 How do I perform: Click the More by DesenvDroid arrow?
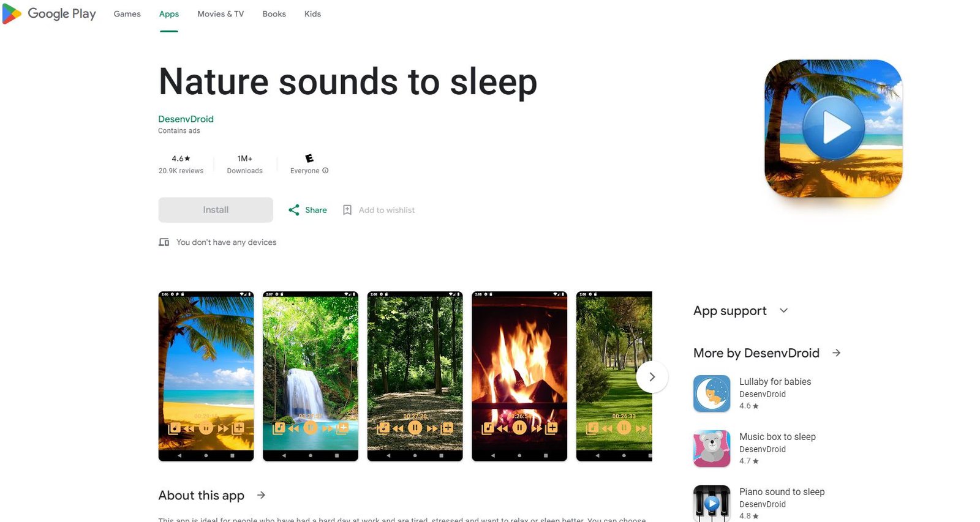tap(837, 353)
